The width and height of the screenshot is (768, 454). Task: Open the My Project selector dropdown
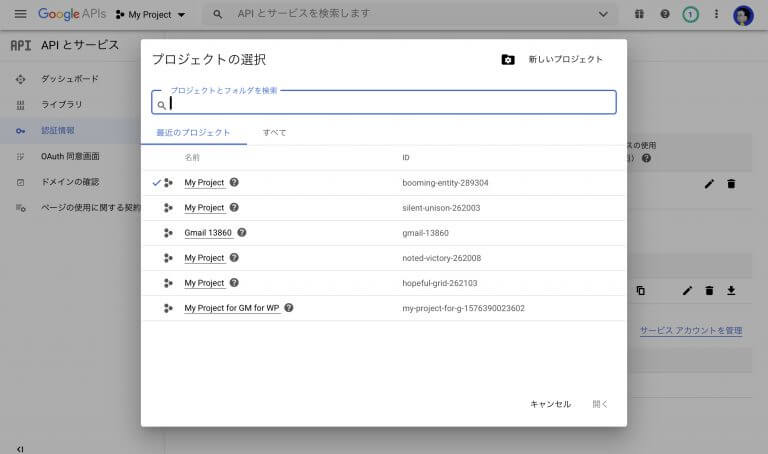point(150,15)
